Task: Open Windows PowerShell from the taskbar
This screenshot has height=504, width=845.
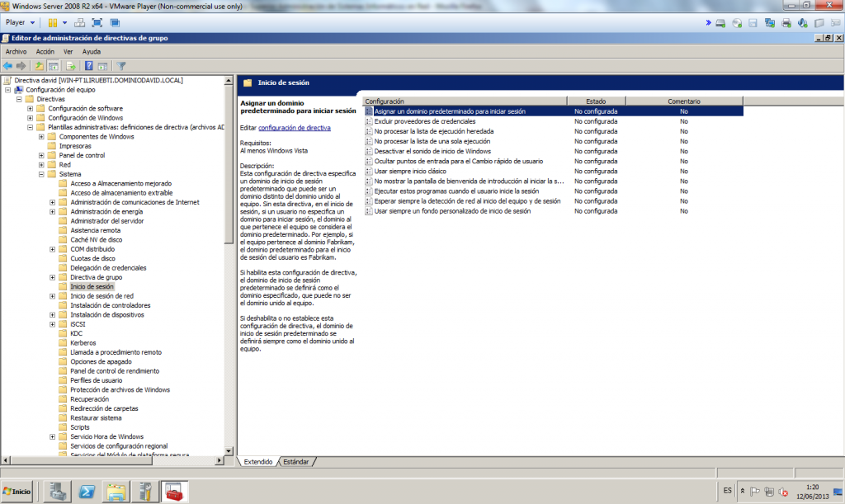Action: tap(86, 491)
